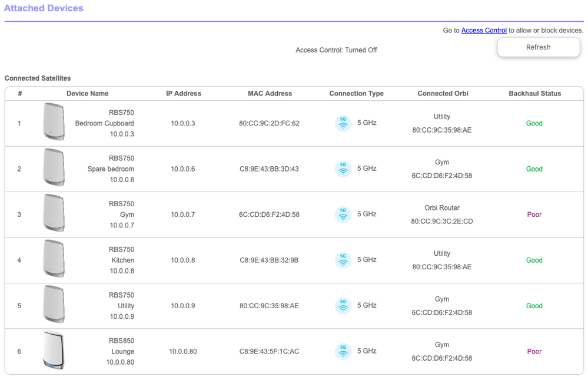Click the Connection Type column header
The image size is (588, 386).
coord(356,94)
